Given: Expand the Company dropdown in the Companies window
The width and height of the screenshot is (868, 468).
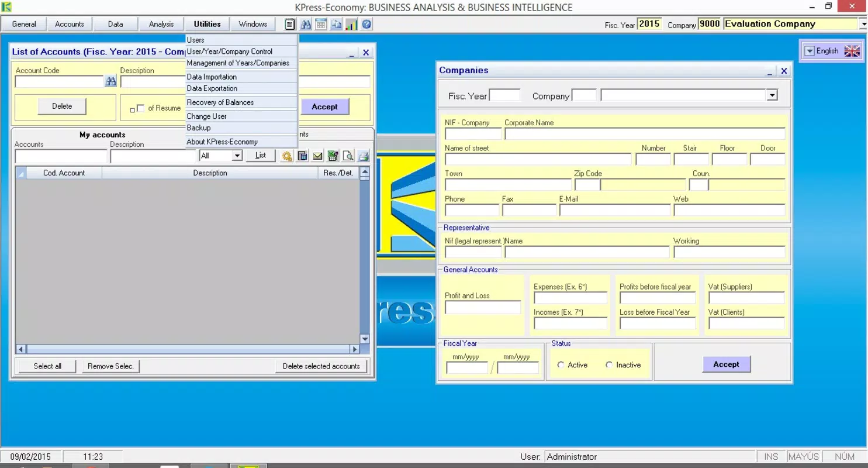Looking at the screenshot, I should [772, 95].
